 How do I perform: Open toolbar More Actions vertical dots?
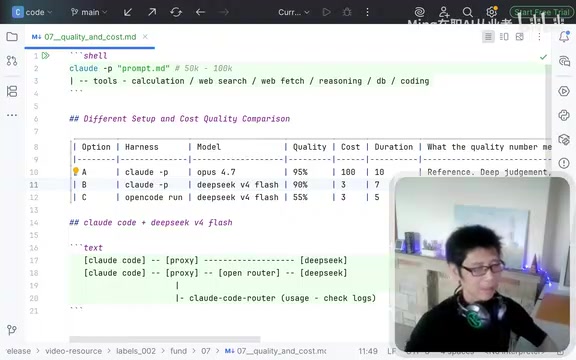coord(367,12)
